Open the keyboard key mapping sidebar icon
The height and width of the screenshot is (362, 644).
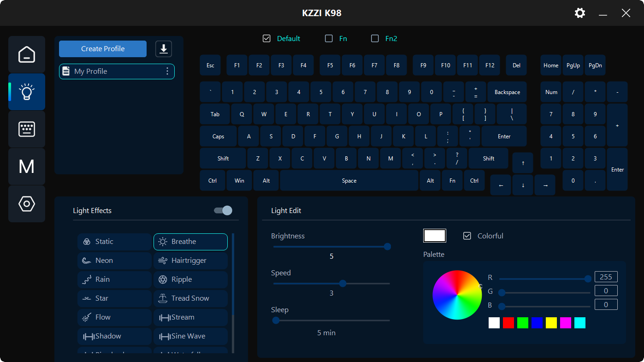(27, 129)
